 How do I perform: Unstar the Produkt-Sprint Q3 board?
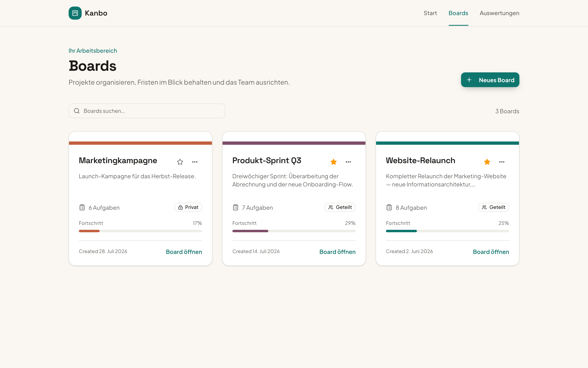(x=334, y=162)
